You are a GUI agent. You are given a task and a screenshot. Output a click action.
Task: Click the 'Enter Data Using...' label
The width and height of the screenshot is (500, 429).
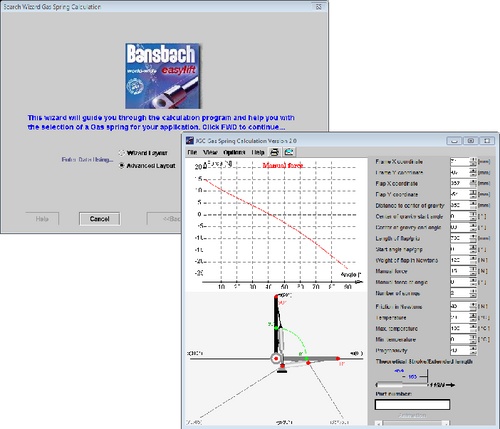pos(87,160)
